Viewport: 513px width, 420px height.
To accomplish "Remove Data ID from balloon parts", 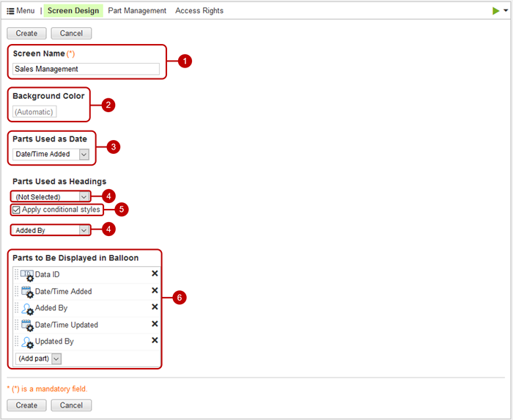I will click(x=155, y=273).
